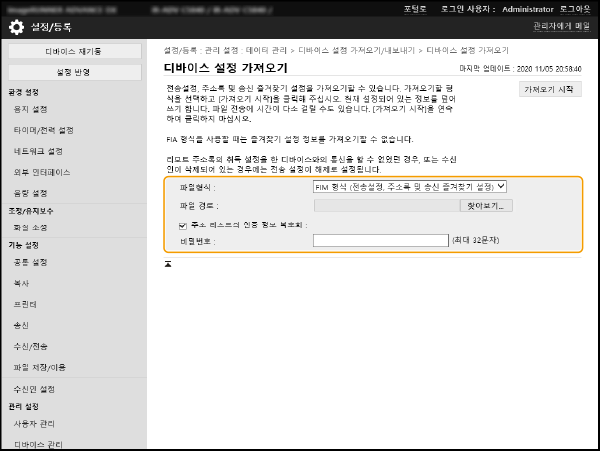600x451 pixels.
Task: Click the settings gear icon beside 설정/등록
Action: [13, 27]
